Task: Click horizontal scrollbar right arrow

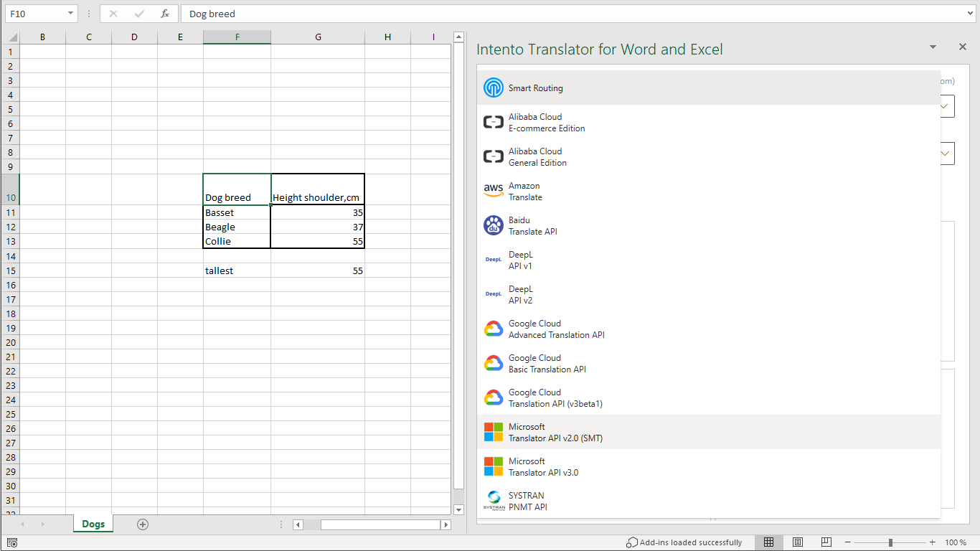Action: click(446, 524)
